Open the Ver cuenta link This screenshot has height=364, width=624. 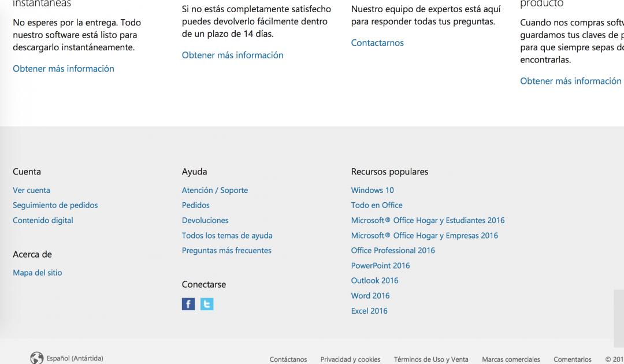point(31,190)
